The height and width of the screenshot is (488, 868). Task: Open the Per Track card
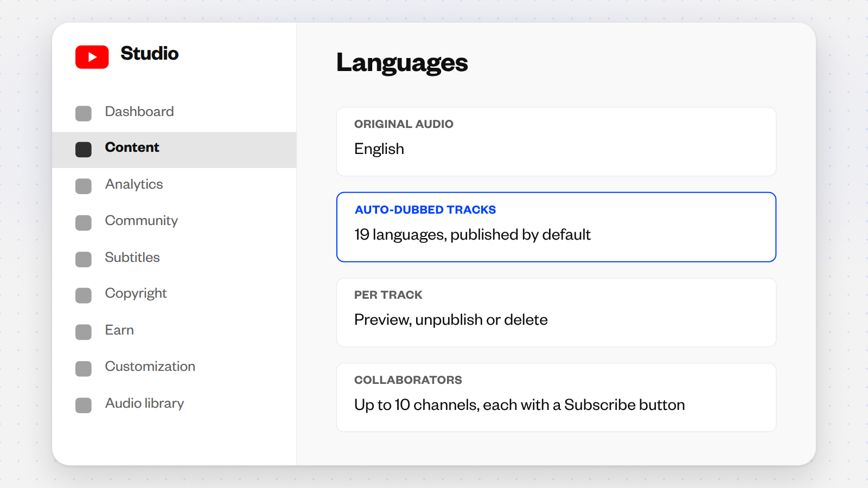coord(556,312)
